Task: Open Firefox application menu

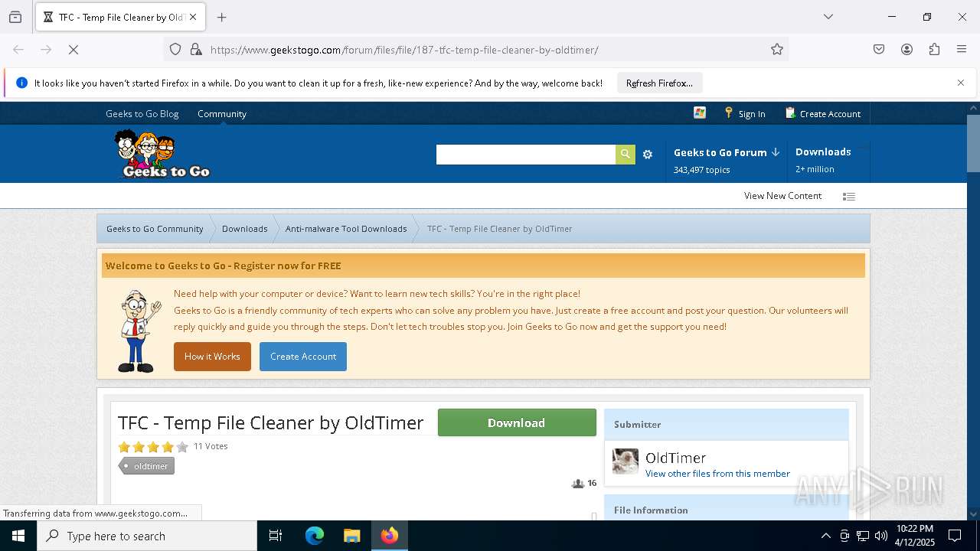Action: (x=962, y=50)
